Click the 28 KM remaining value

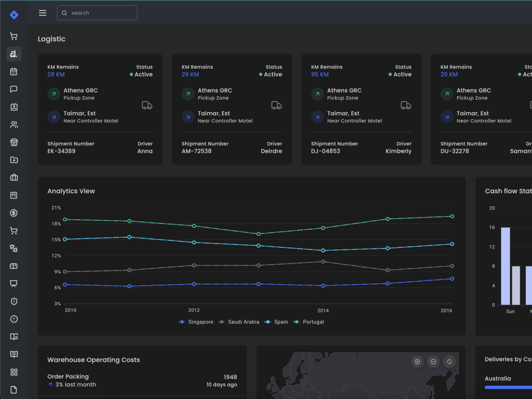pyautogui.click(x=56, y=74)
